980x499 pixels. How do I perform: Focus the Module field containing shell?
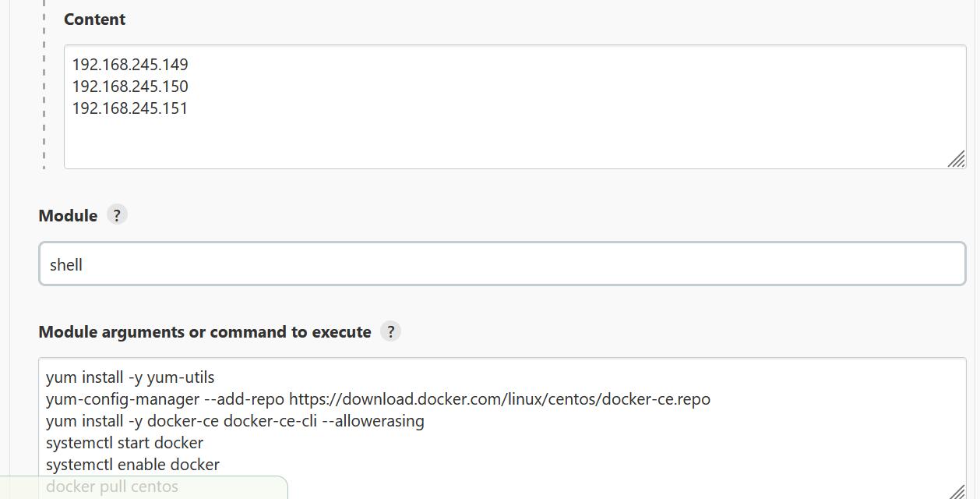click(x=502, y=264)
